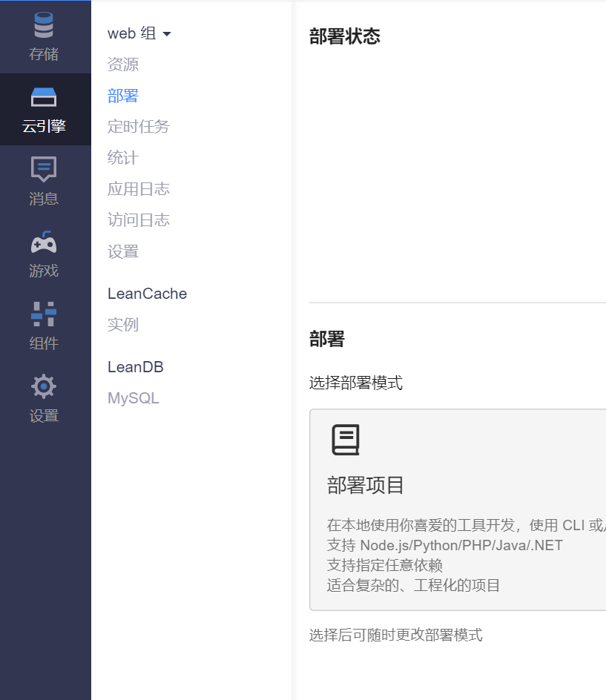Open the components sliders icon
606x700 pixels.
click(44, 314)
